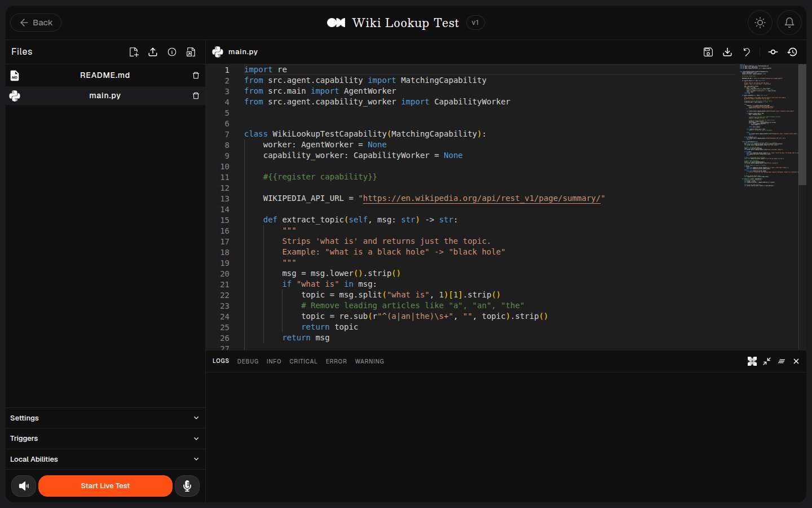Activate the microphone button
This screenshot has height=508, width=812.
(x=187, y=486)
